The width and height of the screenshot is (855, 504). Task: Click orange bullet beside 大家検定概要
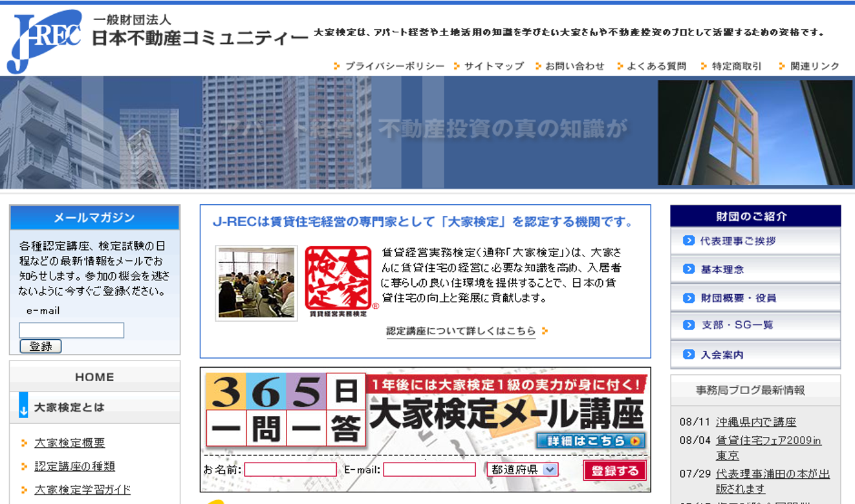pos(25,443)
